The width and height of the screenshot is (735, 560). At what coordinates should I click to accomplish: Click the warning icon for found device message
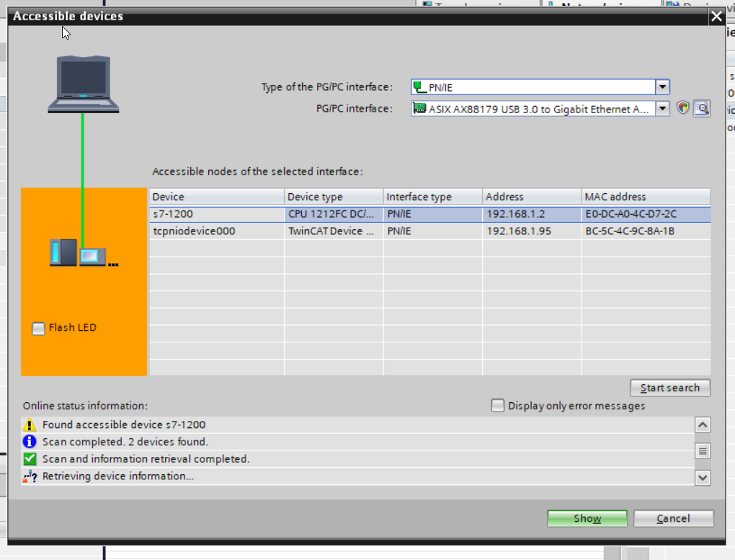pyautogui.click(x=30, y=425)
